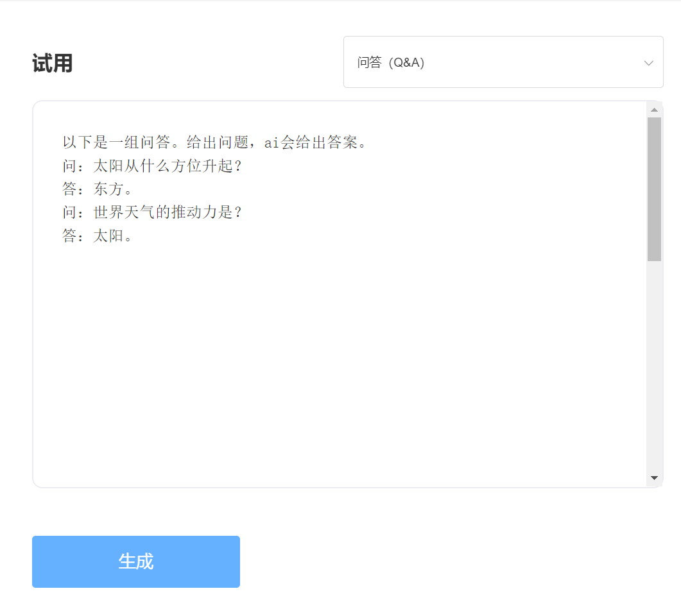
Task: Click the scrollbar up arrow
Action: (x=655, y=108)
